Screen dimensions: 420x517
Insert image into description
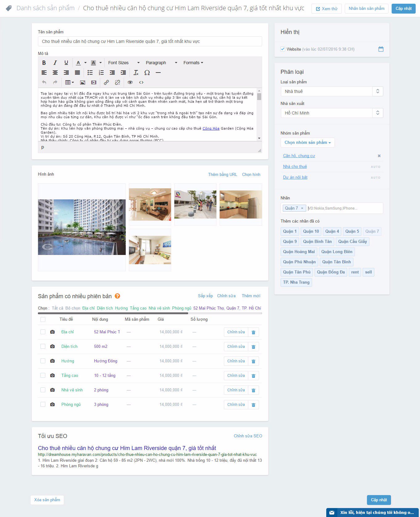pos(83,82)
